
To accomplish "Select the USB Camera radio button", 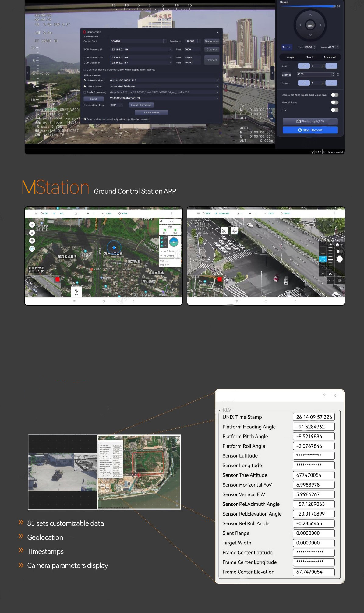I will [85, 86].
